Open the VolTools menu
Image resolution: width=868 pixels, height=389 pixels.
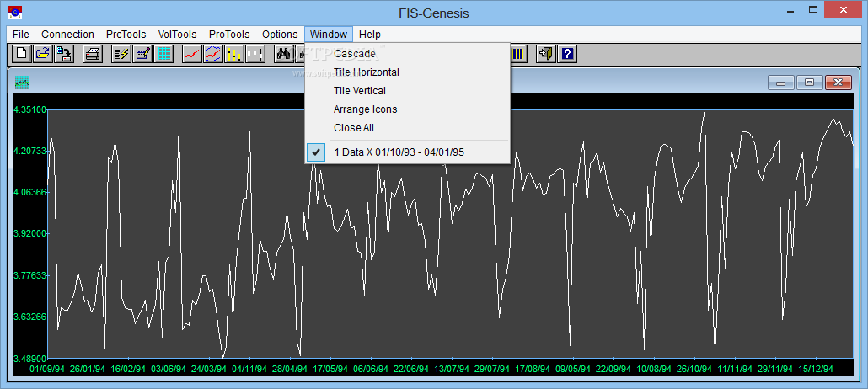(177, 35)
